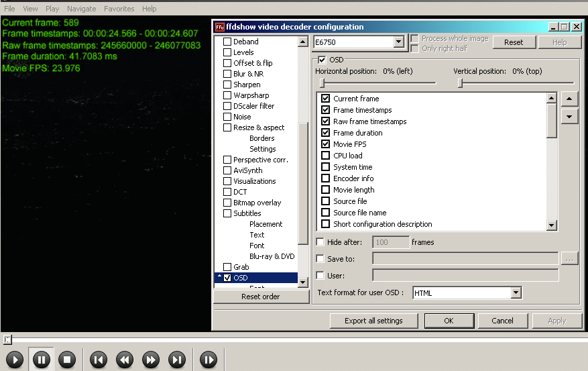Click the Reset button
Viewport: 588px width, 371px height.
[514, 42]
